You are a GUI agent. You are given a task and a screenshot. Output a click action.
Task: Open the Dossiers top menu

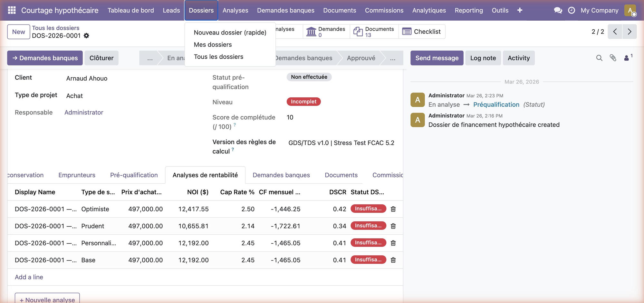coord(201,10)
